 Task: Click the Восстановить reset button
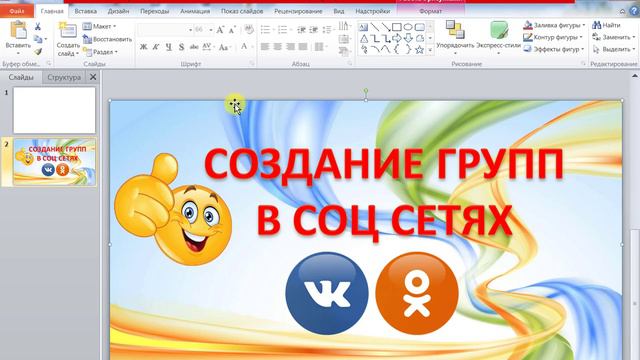pos(107,39)
